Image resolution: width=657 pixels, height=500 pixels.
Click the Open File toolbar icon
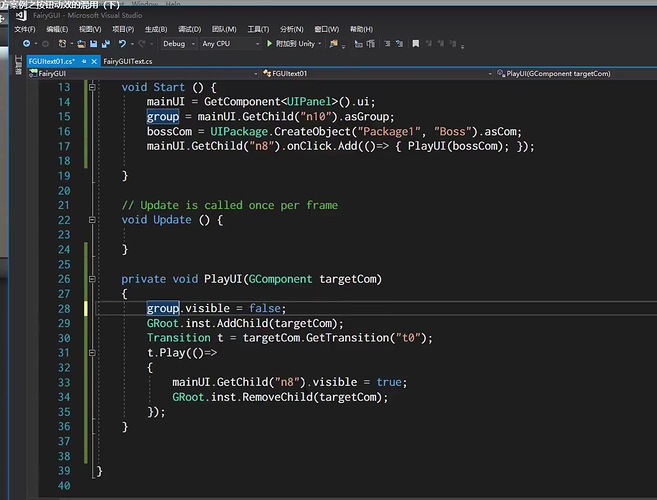(x=80, y=44)
